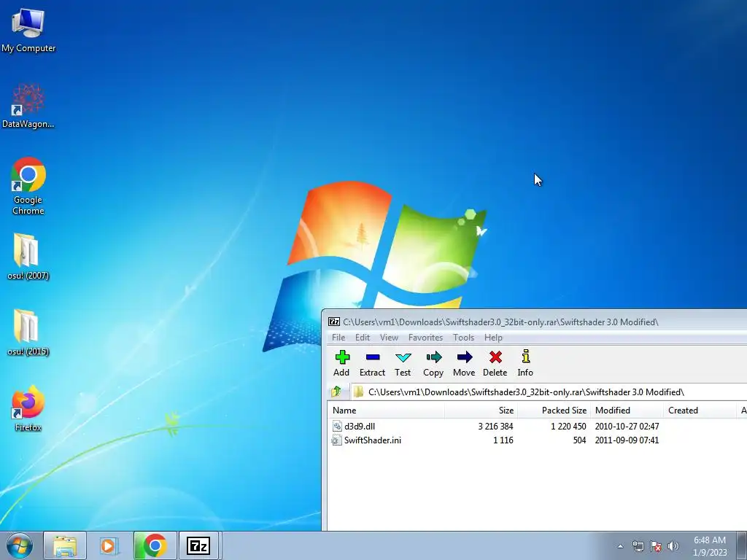Sort by Created column header
Image resolution: width=747 pixels, height=560 pixels.
[x=700, y=410]
